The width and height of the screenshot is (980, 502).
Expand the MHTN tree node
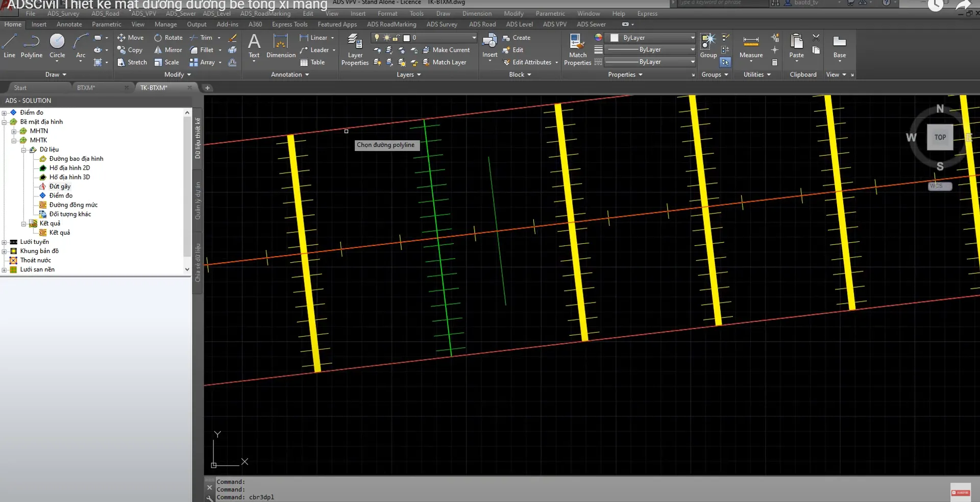point(14,131)
